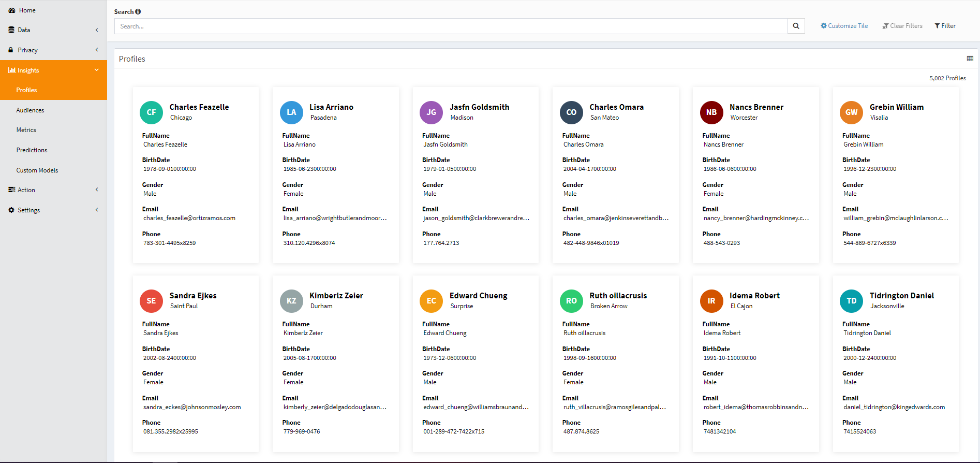The image size is (980, 463).
Task: Switch to table view using grid icon
Action: pos(970,59)
